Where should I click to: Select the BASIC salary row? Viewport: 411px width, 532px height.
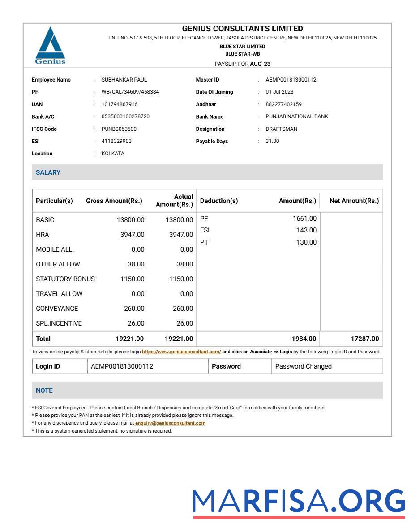tap(46, 220)
